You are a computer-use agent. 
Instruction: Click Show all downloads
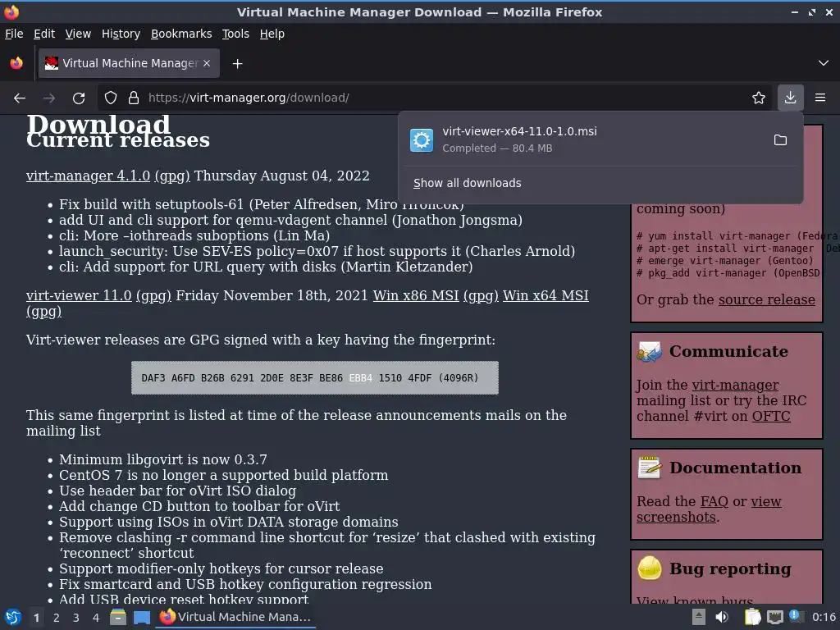point(467,183)
